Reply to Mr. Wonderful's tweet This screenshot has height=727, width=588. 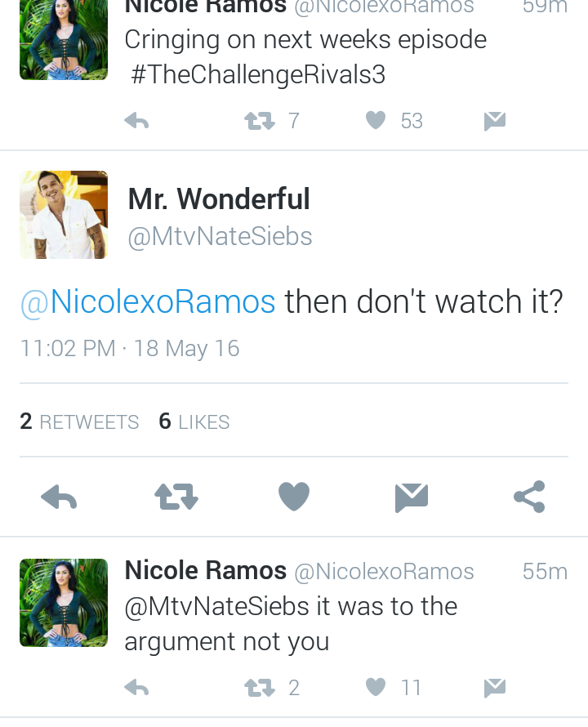click(x=59, y=497)
